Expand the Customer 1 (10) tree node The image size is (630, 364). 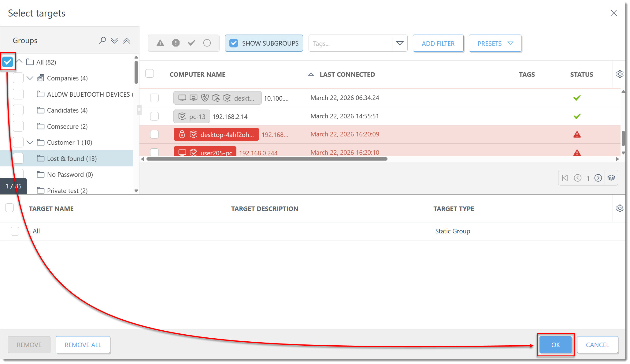[x=30, y=142]
